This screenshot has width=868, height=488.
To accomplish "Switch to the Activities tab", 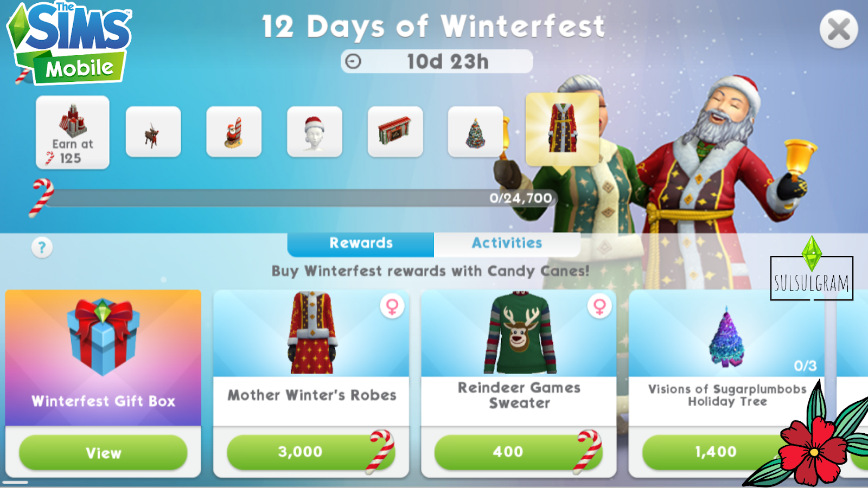I will 507,243.
